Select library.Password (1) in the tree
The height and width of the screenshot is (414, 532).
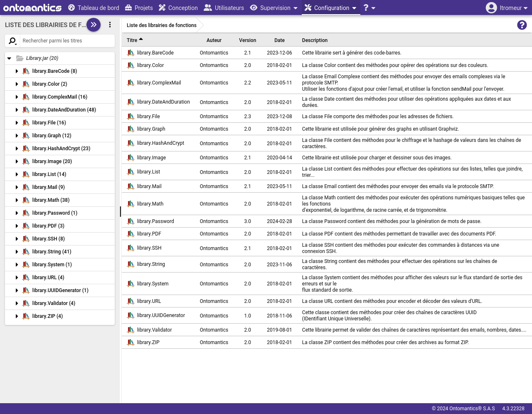pyautogui.click(x=55, y=213)
